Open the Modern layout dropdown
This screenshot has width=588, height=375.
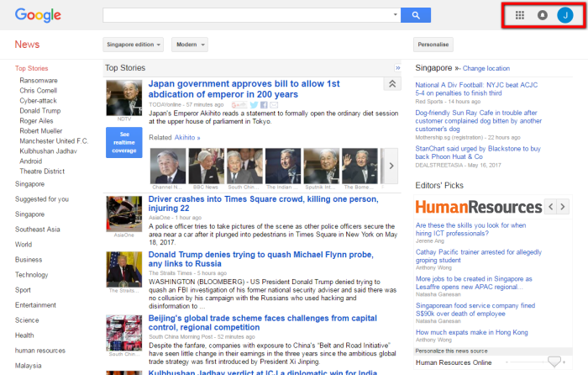click(x=190, y=45)
